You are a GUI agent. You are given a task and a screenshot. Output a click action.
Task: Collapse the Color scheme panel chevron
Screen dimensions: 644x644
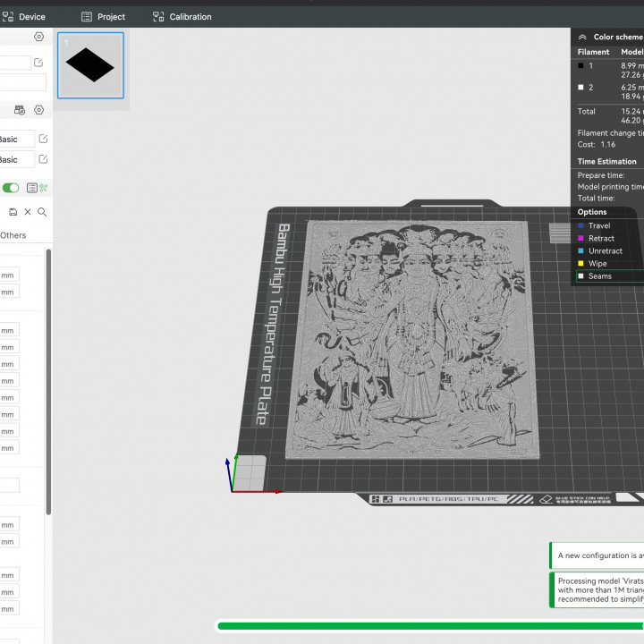[582, 38]
